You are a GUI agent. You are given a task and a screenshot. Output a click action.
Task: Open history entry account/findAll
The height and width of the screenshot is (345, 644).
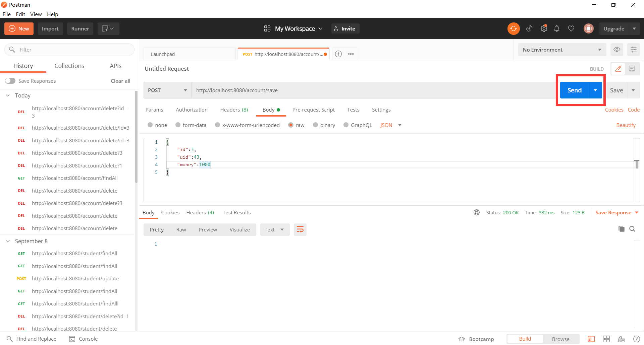click(x=74, y=178)
